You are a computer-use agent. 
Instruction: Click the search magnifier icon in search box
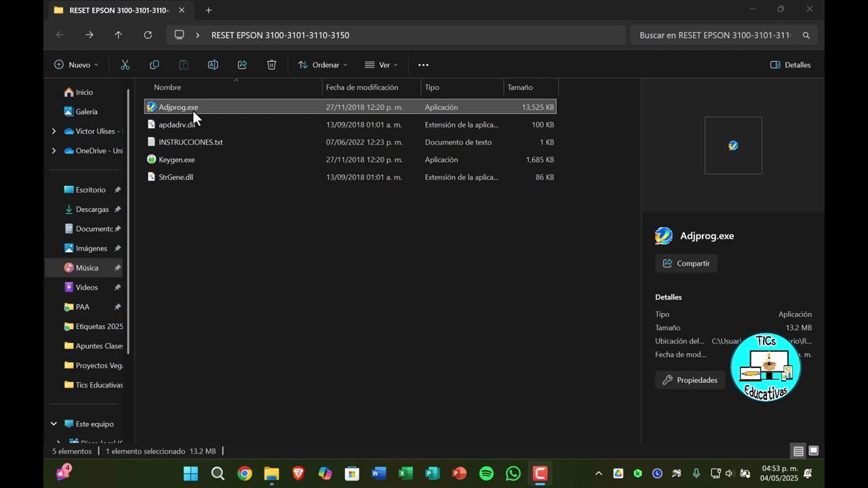(806, 35)
